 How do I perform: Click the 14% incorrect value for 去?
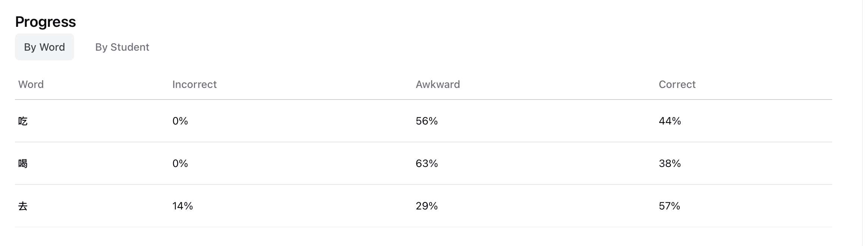pyautogui.click(x=182, y=206)
